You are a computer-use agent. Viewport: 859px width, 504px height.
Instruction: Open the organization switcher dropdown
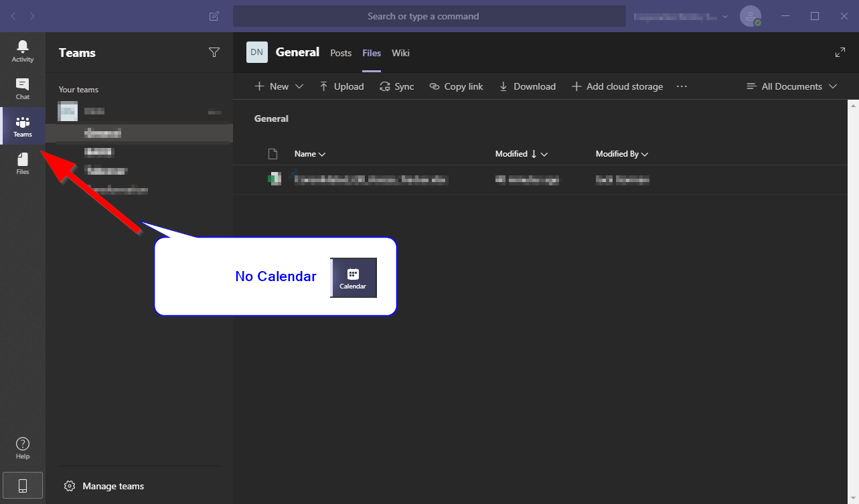click(681, 16)
